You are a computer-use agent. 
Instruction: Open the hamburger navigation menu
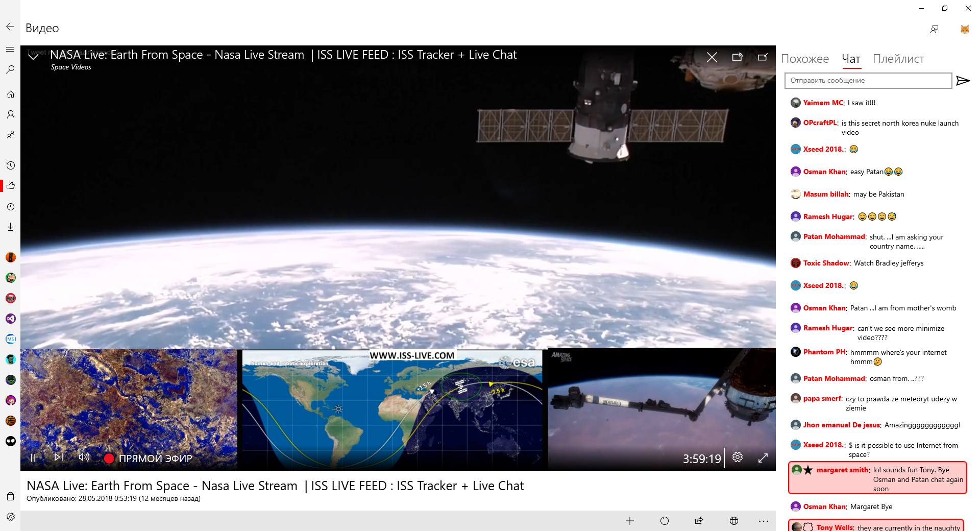point(10,50)
